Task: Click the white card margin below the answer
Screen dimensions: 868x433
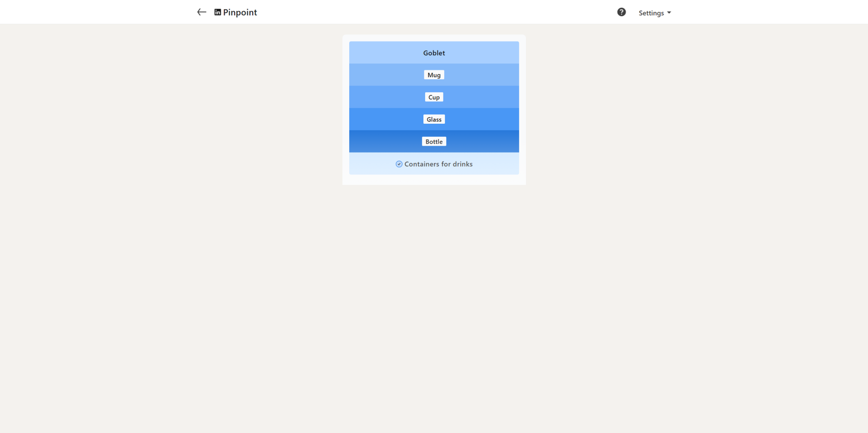Action: 434,180
